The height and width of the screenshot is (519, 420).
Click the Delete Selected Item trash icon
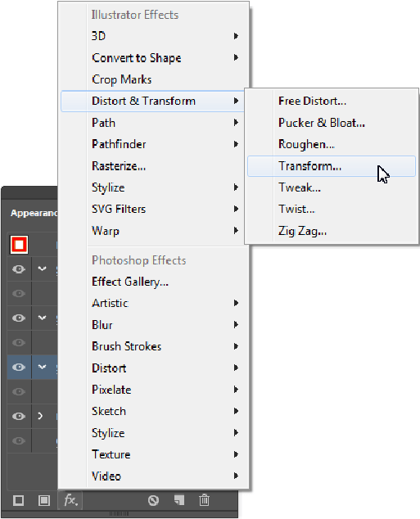pos(204,500)
